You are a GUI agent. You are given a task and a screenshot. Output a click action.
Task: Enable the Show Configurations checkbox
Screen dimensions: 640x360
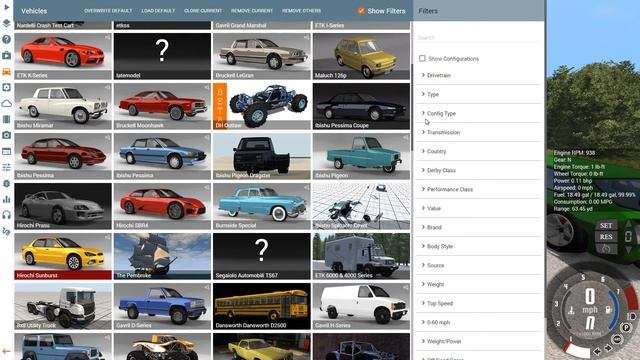[x=422, y=58]
